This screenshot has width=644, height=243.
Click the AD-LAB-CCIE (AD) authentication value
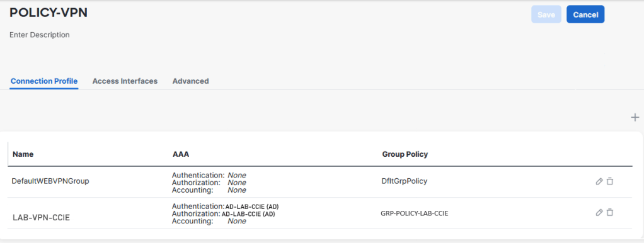[x=255, y=206]
